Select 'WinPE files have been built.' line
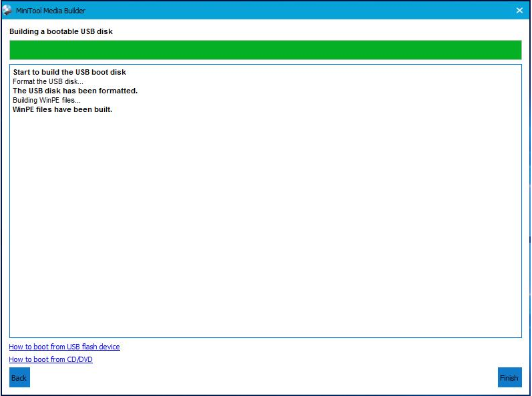The height and width of the screenshot is (396, 532). [x=63, y=109]
